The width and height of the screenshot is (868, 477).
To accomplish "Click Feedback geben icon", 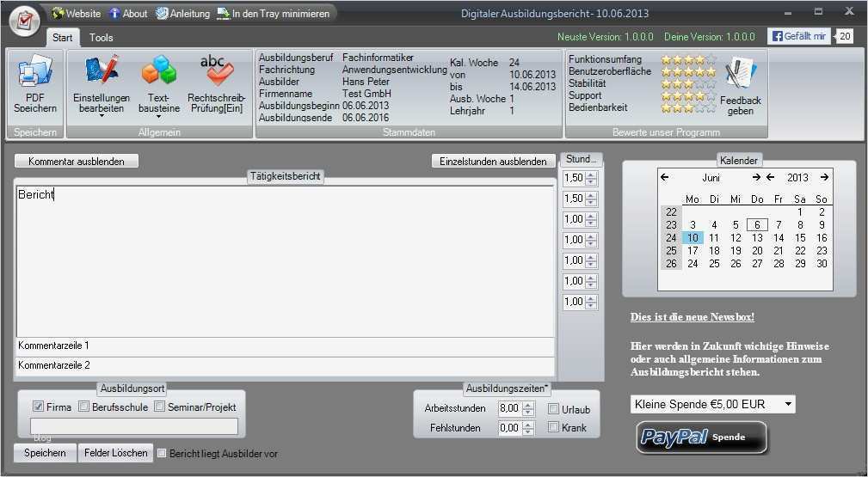I will pyautogui.click(x=740, y=86).
